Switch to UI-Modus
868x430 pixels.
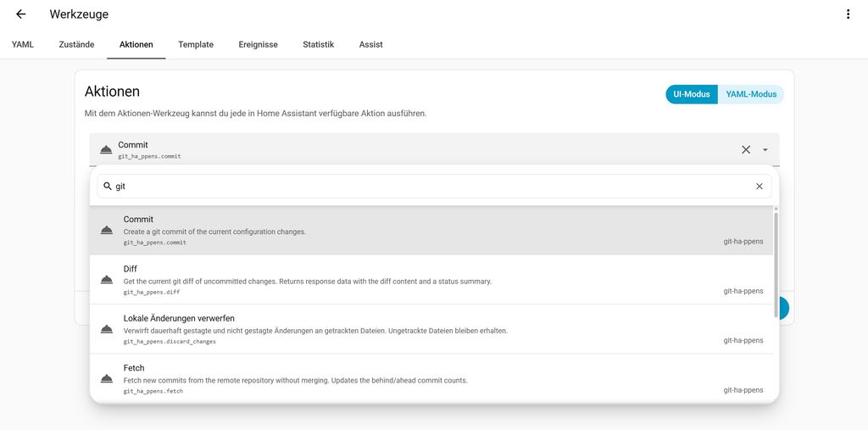pyautogui.click(x=692, y=94)
